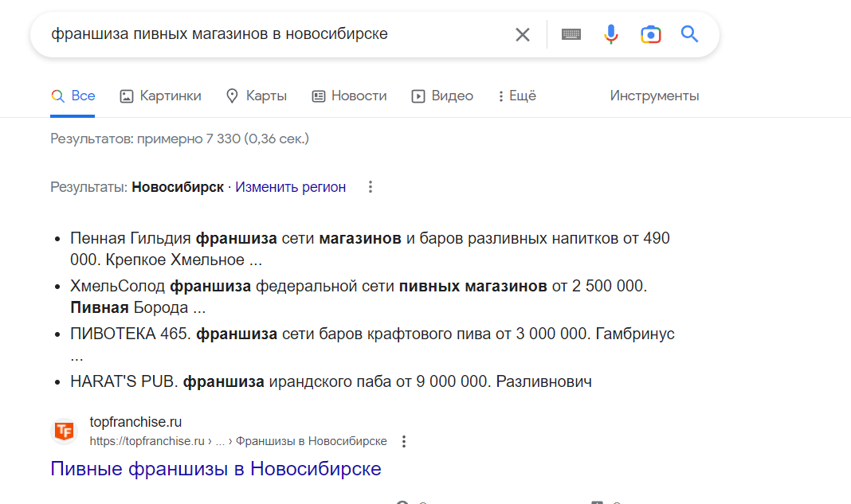This screenshot has height=504, width=851.
Task: Click inside the search query text field
Action: click(x=271, y=34)
